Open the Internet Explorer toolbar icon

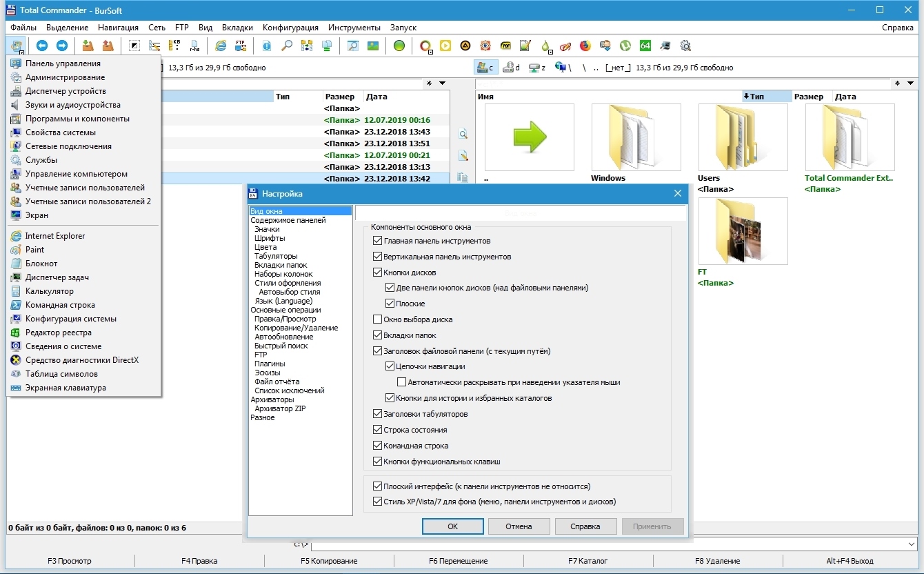click(x=221, y=46)
